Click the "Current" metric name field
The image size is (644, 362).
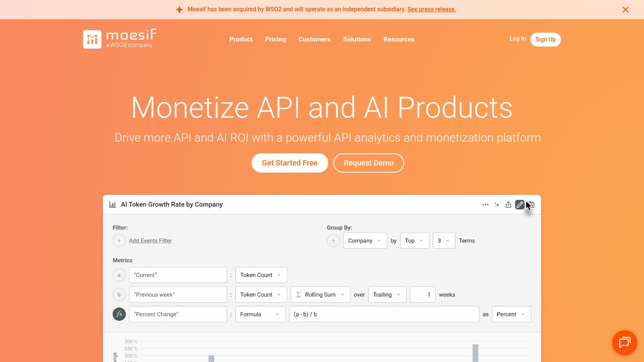178,275
